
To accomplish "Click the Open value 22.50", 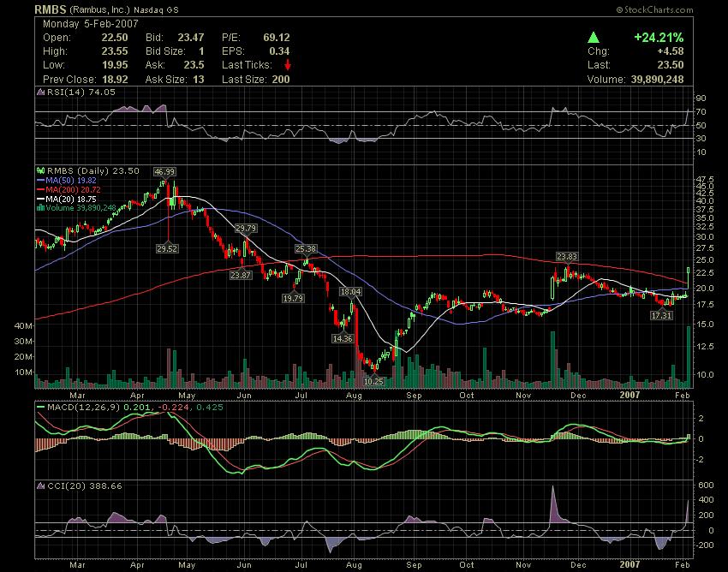I will coord(115,38).
